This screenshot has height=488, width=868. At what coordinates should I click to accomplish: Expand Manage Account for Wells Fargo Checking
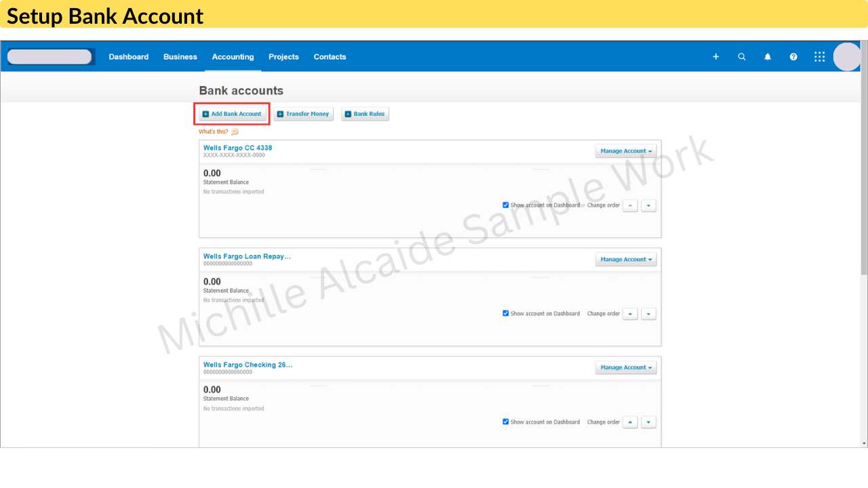(626, 367)
